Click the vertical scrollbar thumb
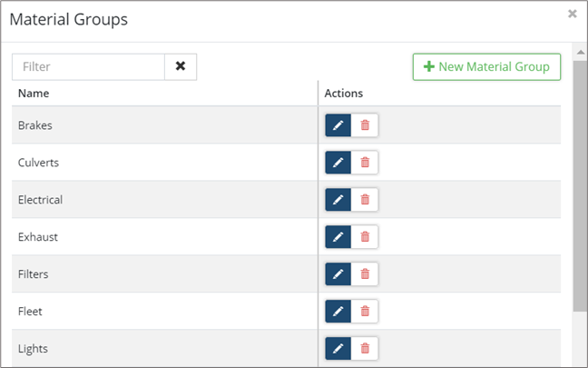This screenshot has height=368, width=588. click(x=579, y=182)
